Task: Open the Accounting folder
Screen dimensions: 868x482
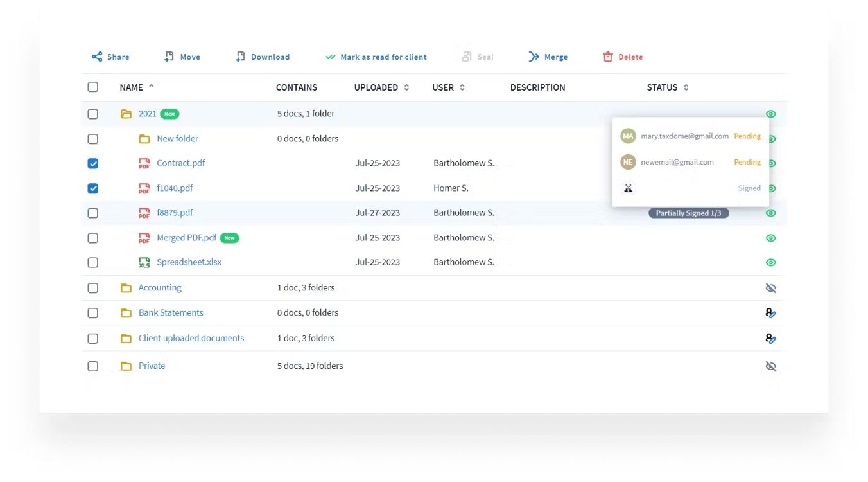Action: (160, 288)
